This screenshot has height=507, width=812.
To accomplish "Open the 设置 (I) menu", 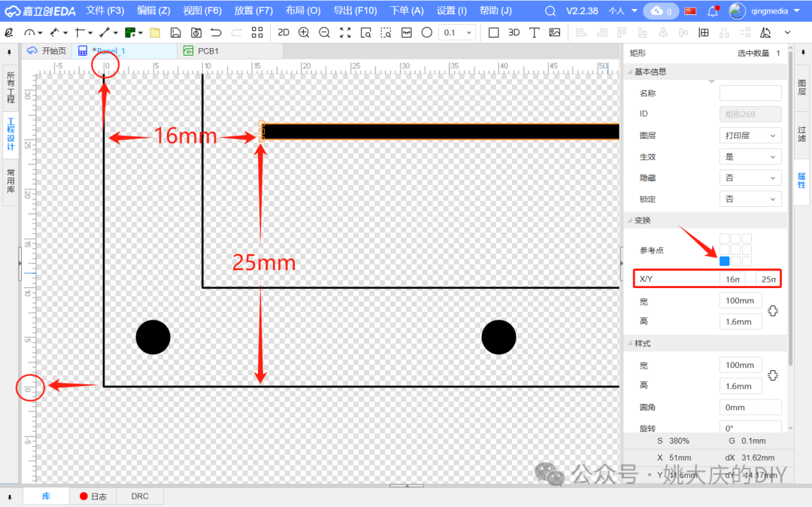I will 452,11.
